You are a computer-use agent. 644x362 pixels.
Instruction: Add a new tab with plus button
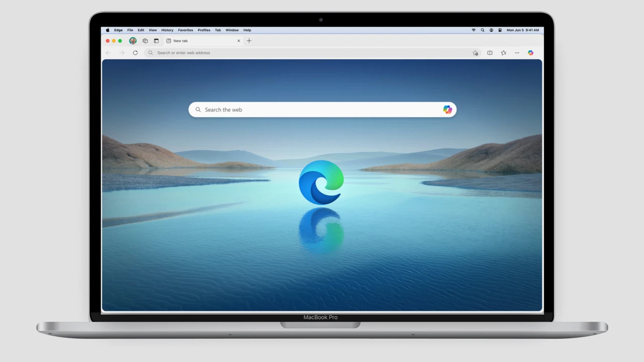(249, 41)
